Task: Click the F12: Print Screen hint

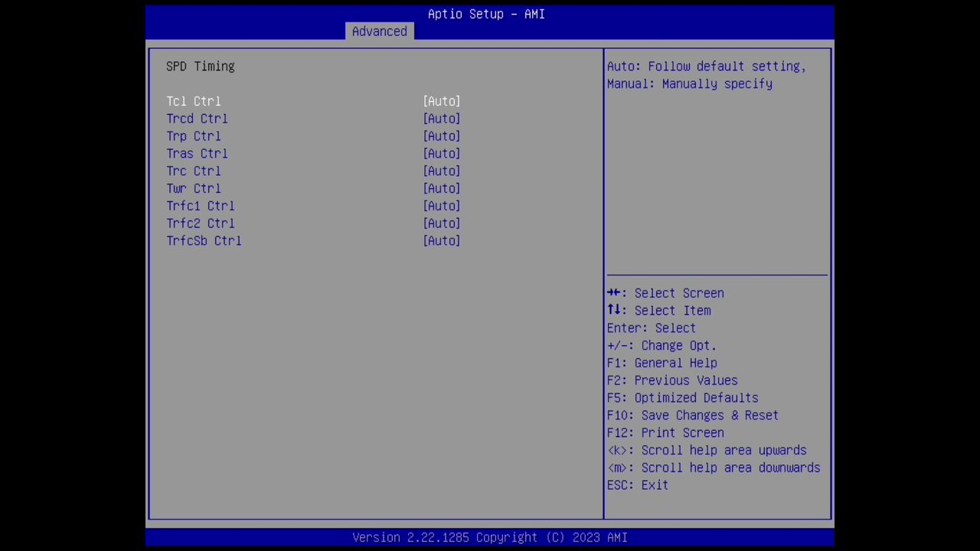Action: point(665,433)
